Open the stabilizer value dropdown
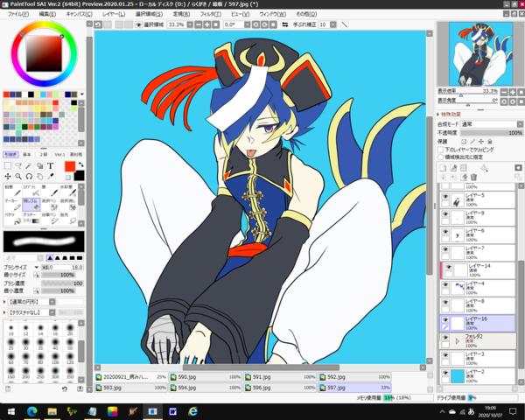The width and height of the screenshot is (525, 420). (x=333, y=24)
